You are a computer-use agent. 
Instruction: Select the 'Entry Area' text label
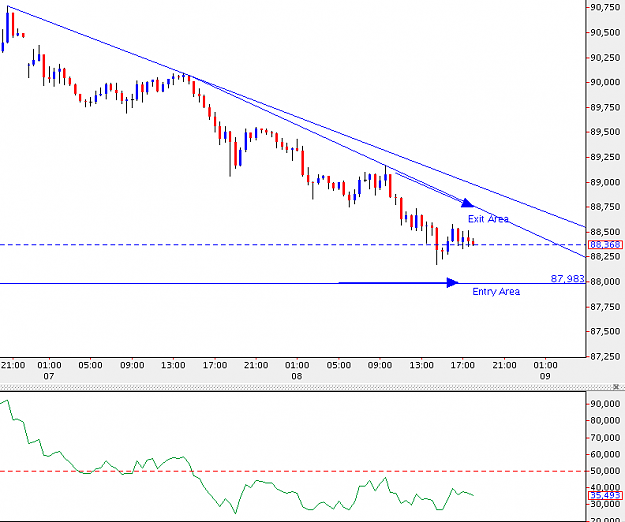pos(496,292)
